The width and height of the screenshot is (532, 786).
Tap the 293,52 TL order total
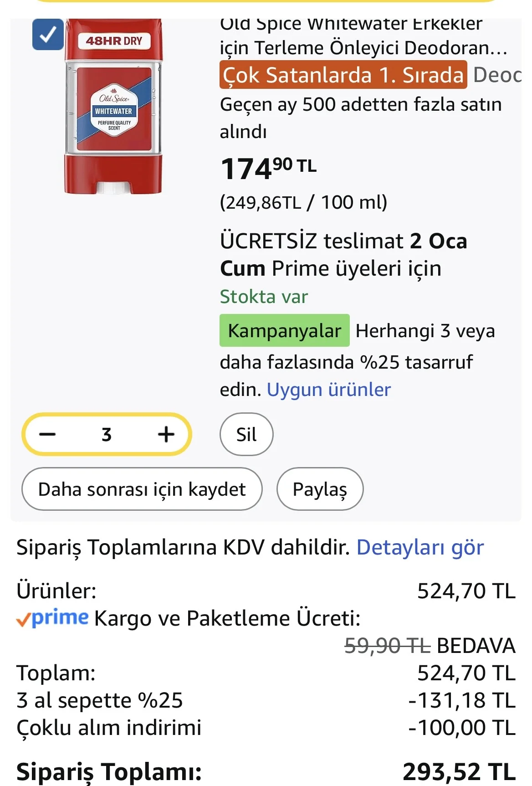coord(458,772)
